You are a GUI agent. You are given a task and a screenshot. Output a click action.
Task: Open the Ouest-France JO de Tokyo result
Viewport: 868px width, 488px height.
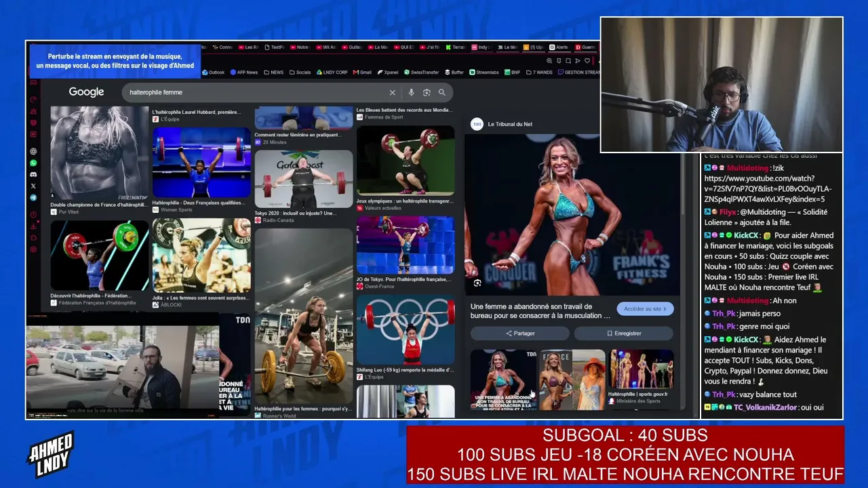click(406, 245)
